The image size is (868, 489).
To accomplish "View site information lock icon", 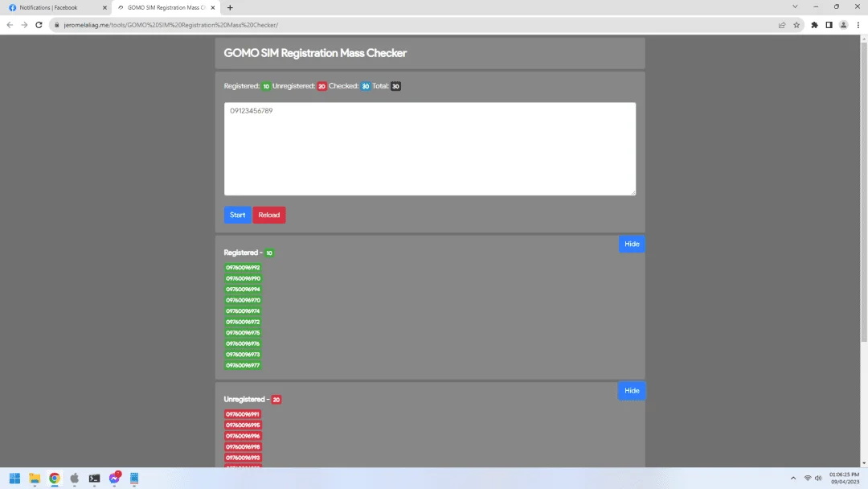I will (56, 25).
